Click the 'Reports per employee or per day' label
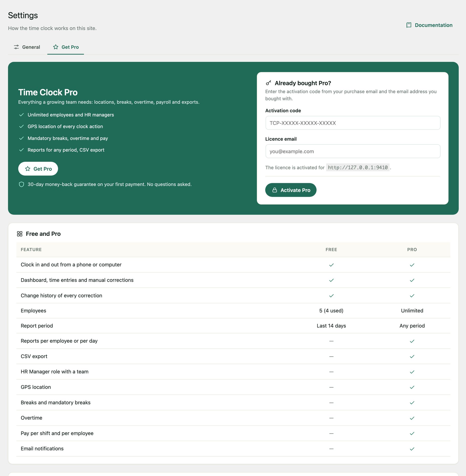The width and height of the screenshot is (466, 476). click(59, 341)
